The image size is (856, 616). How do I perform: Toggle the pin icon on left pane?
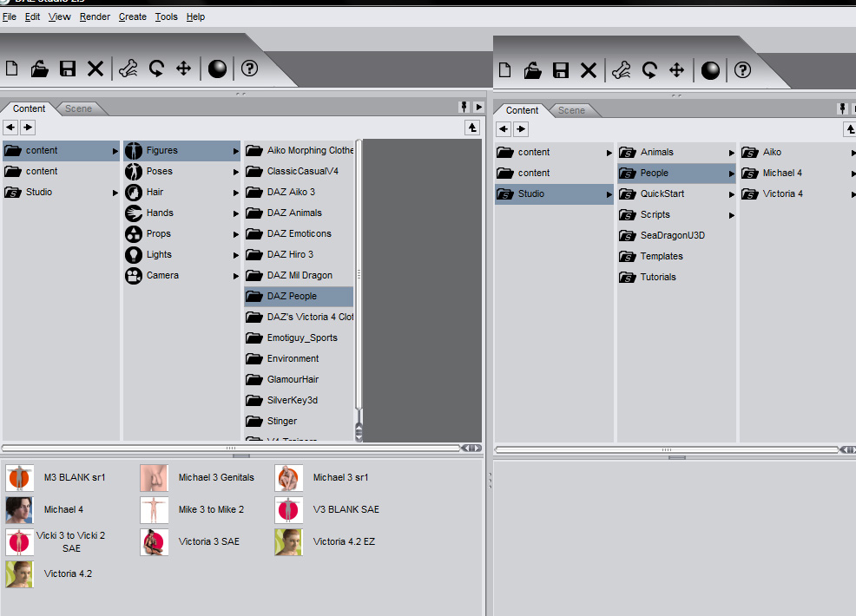coord(464,107)
